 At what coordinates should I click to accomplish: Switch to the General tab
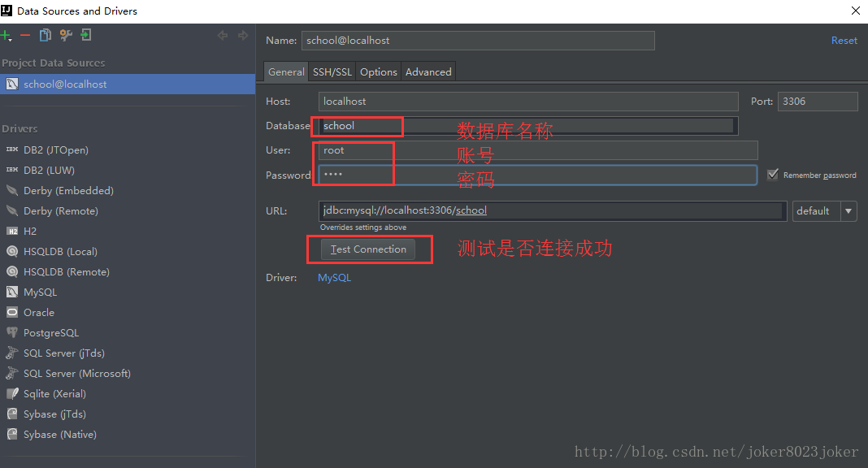(x=286, y=72)
